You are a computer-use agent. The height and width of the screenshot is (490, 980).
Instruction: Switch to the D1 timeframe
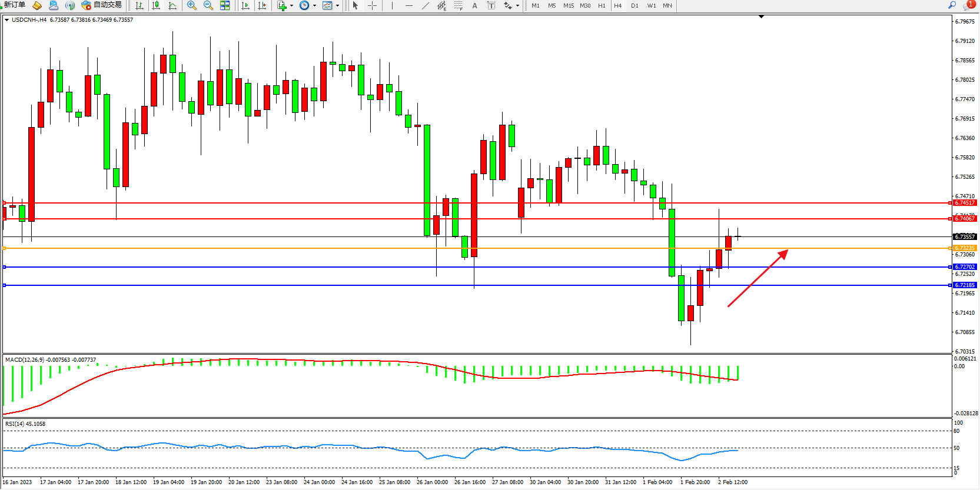[x=634, y=5]
